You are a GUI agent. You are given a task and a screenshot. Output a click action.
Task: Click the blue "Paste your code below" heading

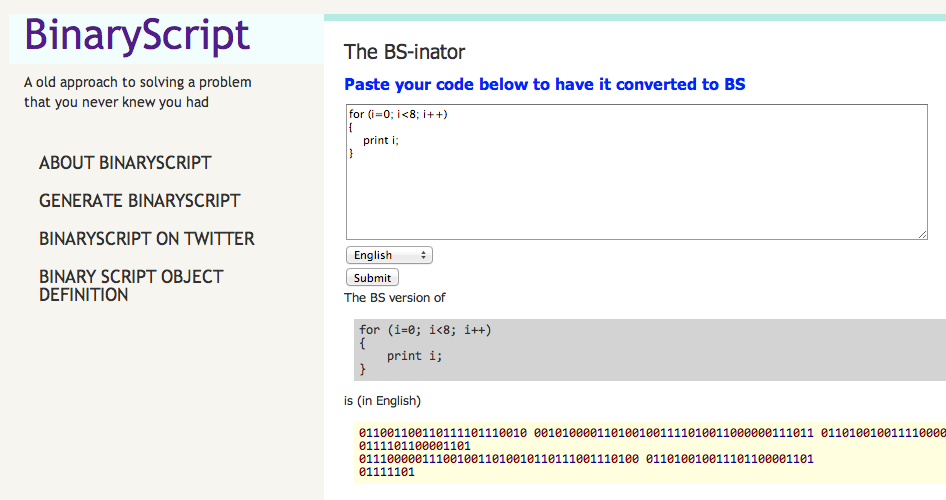pos(544,85)
